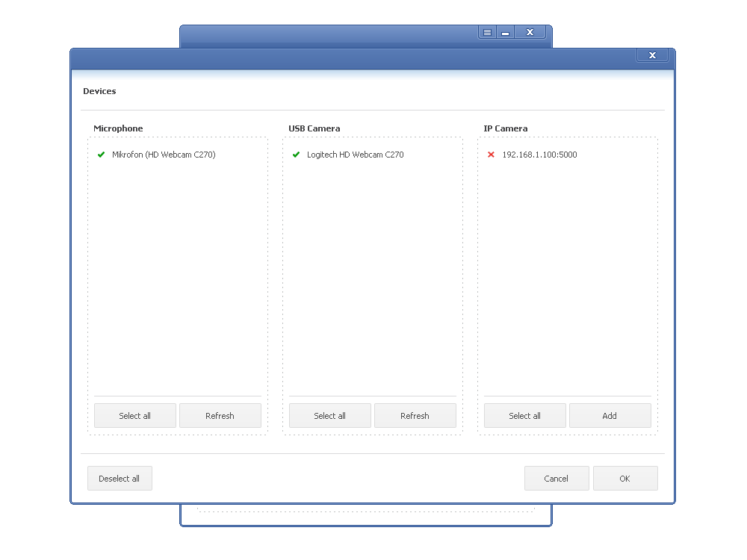Select the 192.168.1.100:5000 IP camera entry
This screenshot has height=560, width=747.
(x=539, y=155)
